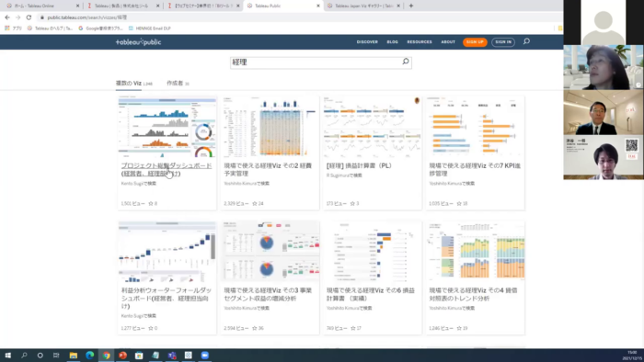Open the [経理] 損益計算書 (PL) thumbnail
Image resolution: width=644 pixels, height=362 pixels.
372,127
